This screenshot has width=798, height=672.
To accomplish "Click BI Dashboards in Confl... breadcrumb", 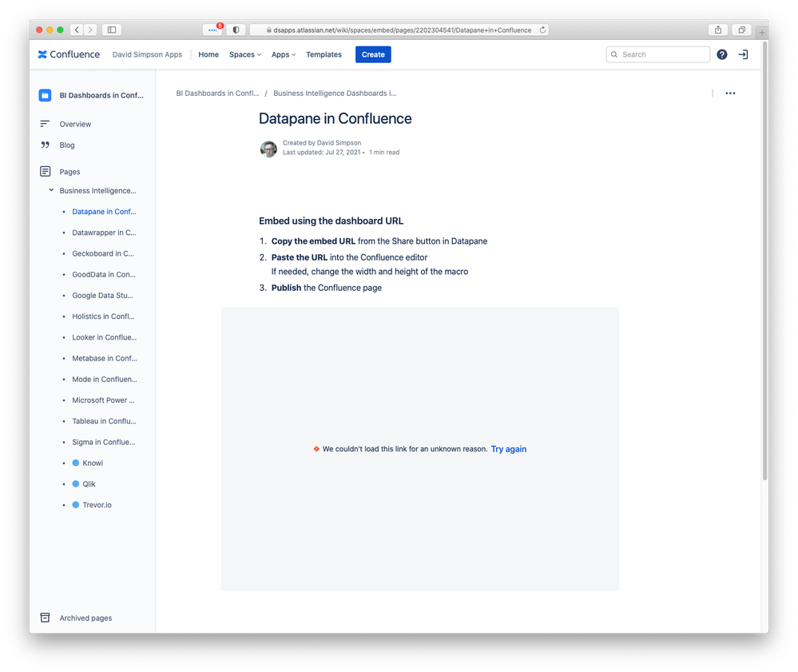I will pyautogui.click(x=217, y=93).
